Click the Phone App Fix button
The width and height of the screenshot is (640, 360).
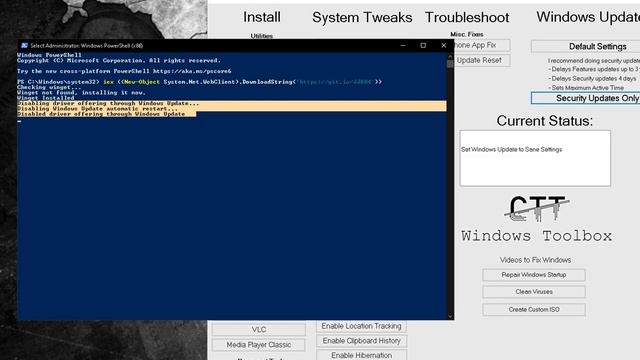pos(482,45)
